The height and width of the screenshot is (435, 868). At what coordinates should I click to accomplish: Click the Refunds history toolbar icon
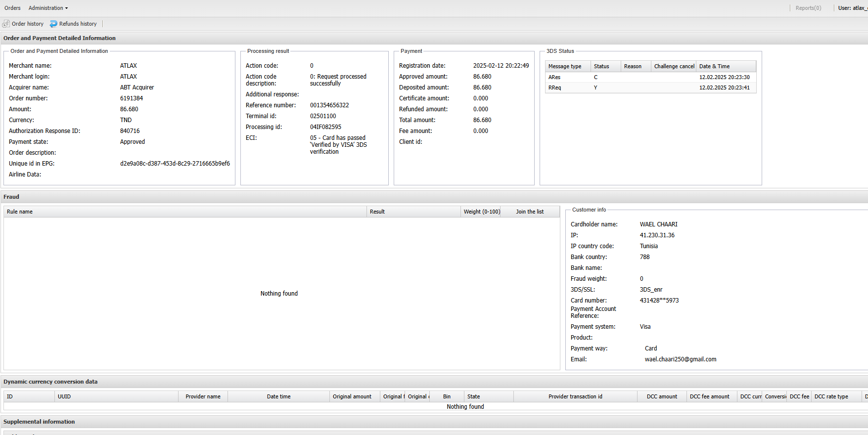click(x=53, y=24)
